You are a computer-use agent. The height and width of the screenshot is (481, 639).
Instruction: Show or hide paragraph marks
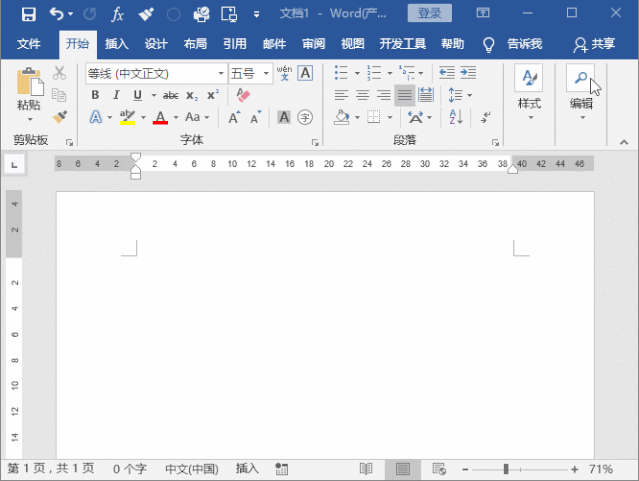485,117
